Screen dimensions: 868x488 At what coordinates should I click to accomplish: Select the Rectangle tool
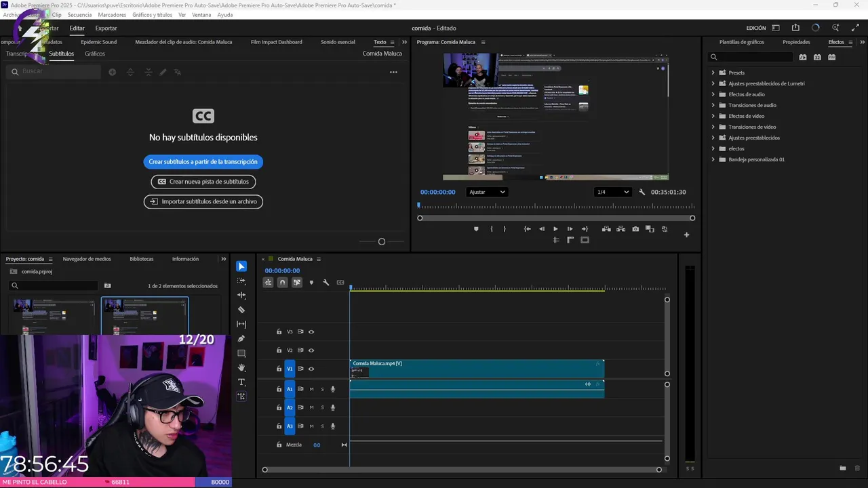click(x=241, y=353)
